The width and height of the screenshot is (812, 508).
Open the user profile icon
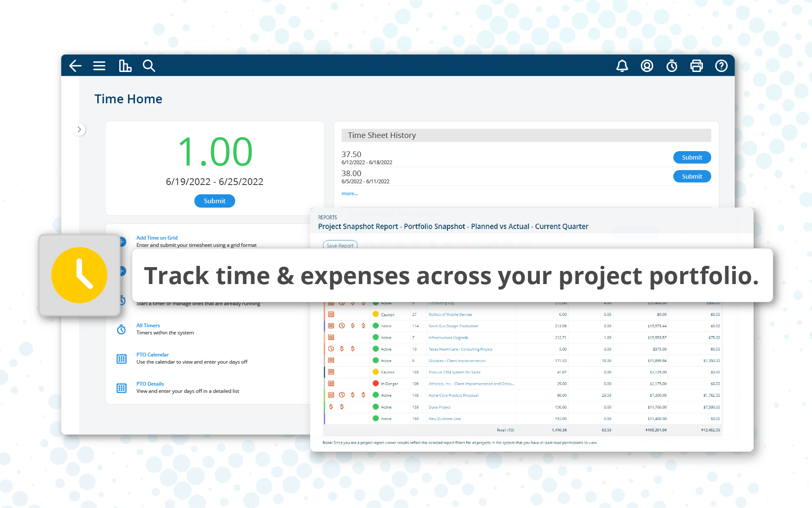(x=647, y=66)
